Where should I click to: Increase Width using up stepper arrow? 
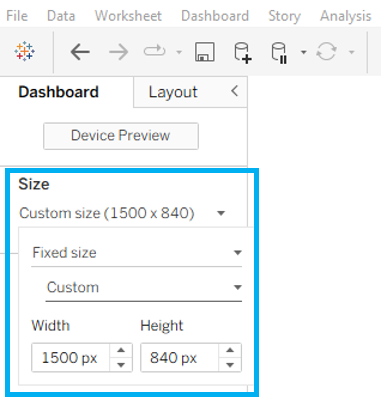pos(121,350)
